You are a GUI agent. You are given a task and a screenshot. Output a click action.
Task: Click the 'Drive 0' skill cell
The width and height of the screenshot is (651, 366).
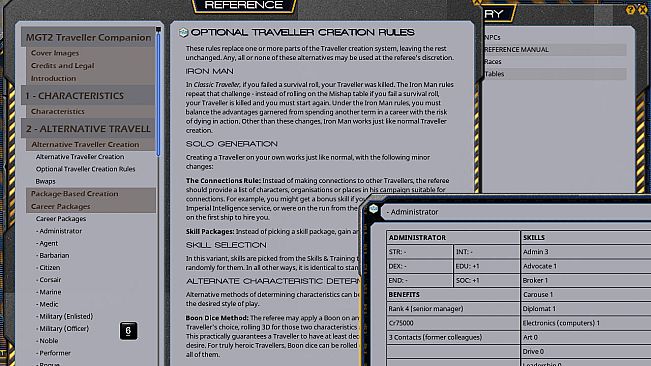coord(586,351)
